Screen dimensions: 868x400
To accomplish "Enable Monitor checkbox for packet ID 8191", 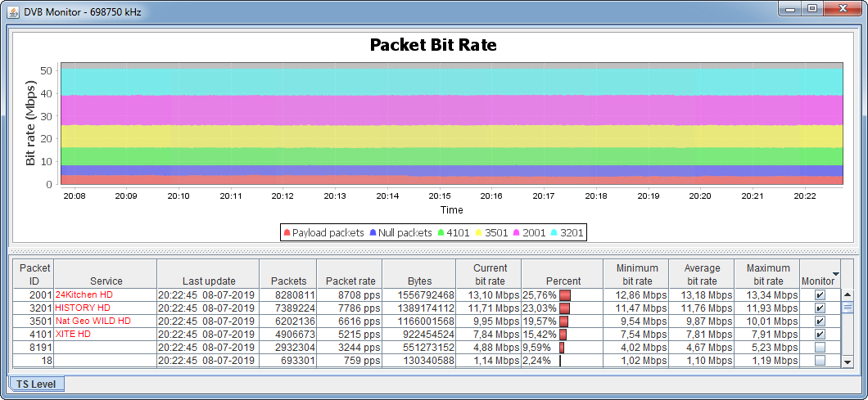I will coord(820,348).
